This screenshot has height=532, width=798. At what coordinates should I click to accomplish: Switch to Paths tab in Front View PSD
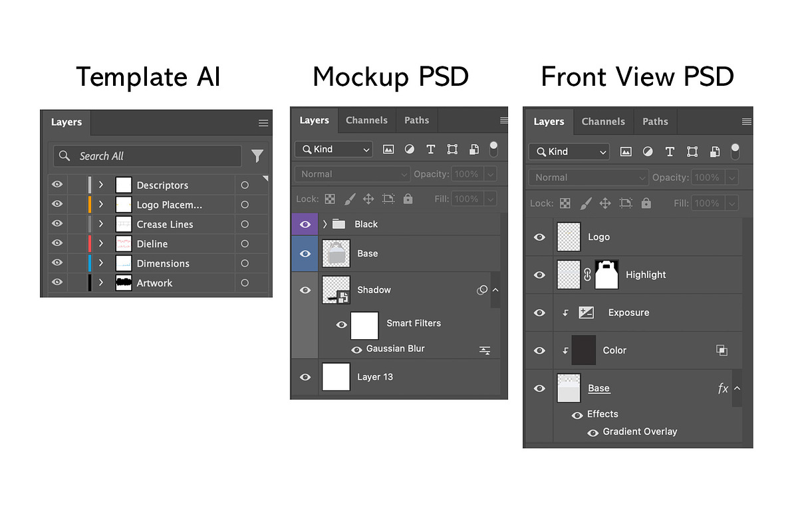[655, 122]
